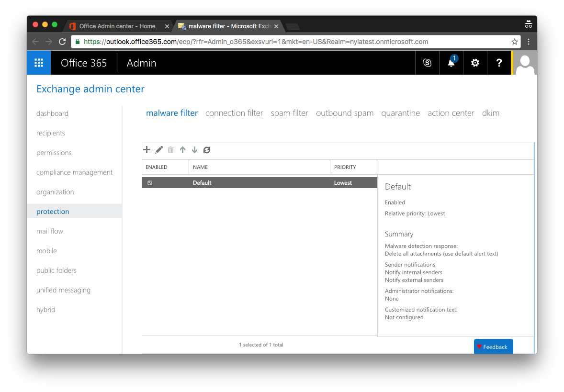The width and height of the screenshot is (564, 392).
Task: Toggle the Default policy enabled checkbox
Action: [150, 182]
